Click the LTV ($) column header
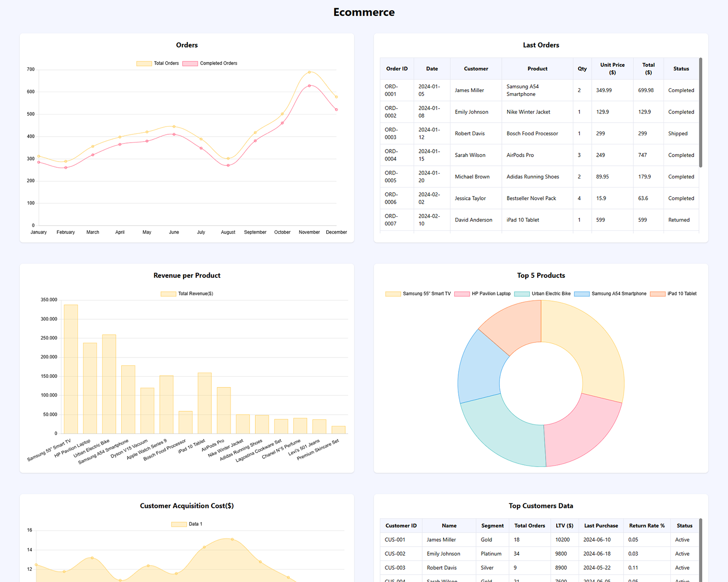The width and height of the screenshot is (728, 582). pos(564,526)
